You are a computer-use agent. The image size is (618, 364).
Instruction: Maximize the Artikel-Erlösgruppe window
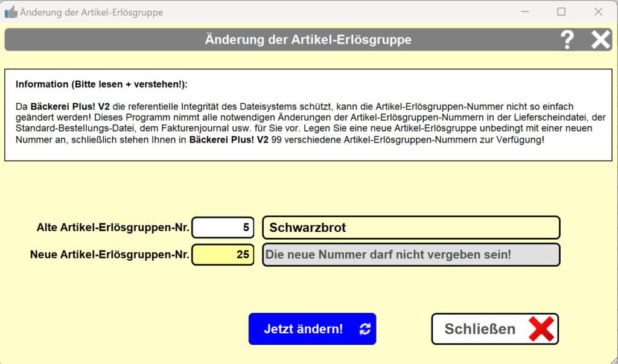point(561,12)
